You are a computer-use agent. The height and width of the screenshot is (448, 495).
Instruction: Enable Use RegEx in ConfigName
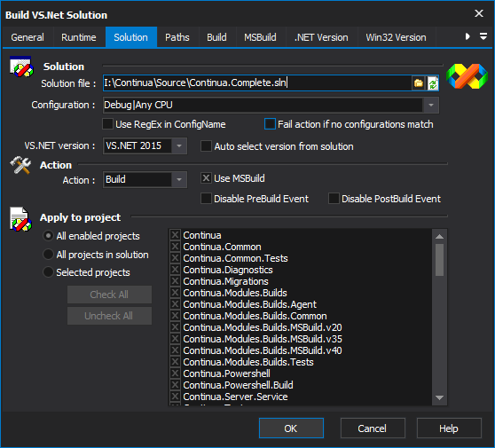pos(108,124)
